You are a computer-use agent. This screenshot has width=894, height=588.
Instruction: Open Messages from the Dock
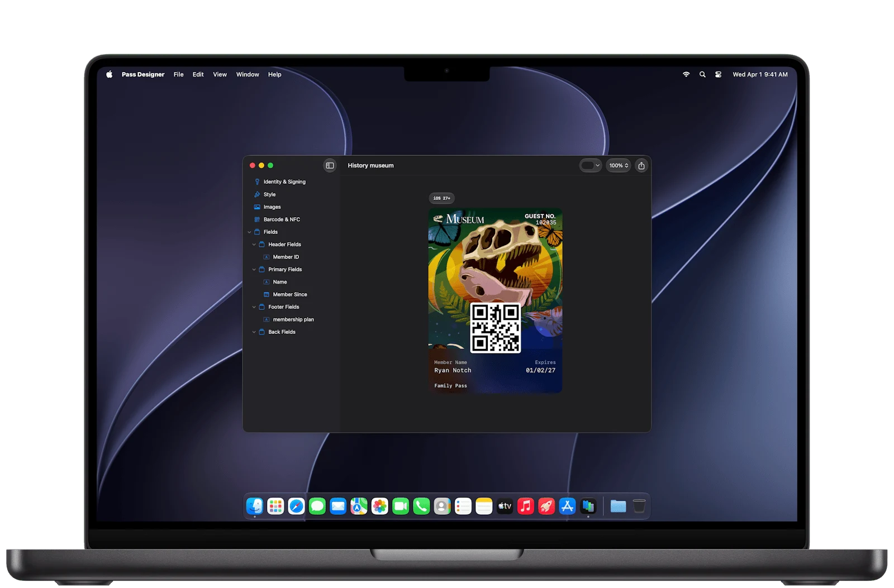317,506
